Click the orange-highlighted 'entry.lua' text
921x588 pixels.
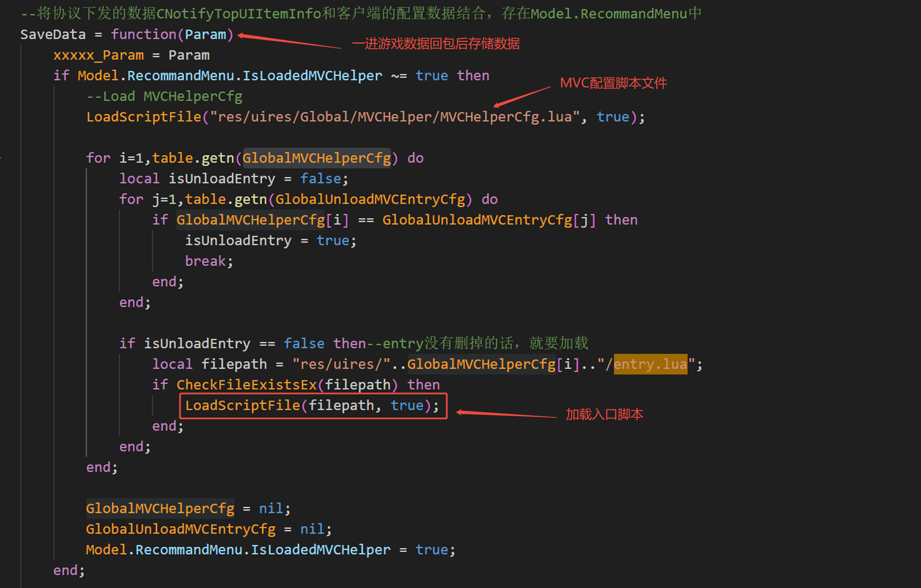pos(650,365)
